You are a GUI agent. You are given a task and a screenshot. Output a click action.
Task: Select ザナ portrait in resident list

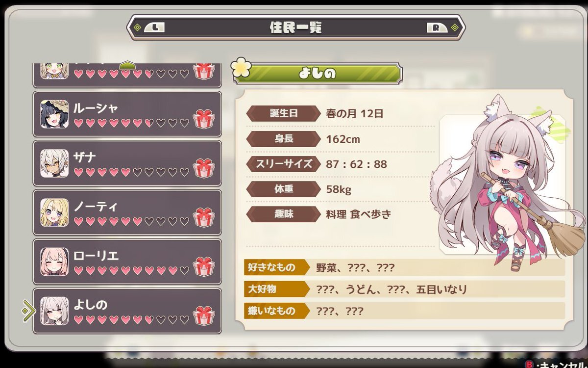54,163
